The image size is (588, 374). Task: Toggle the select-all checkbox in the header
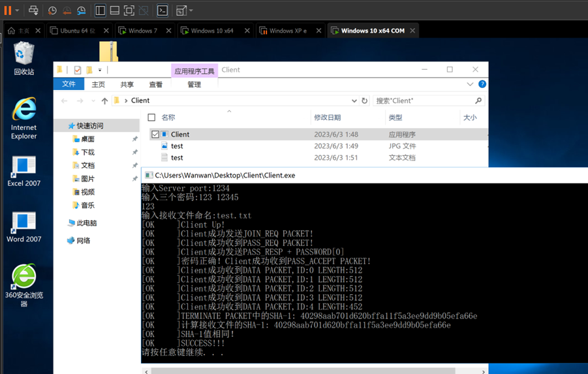click(151, 117)
